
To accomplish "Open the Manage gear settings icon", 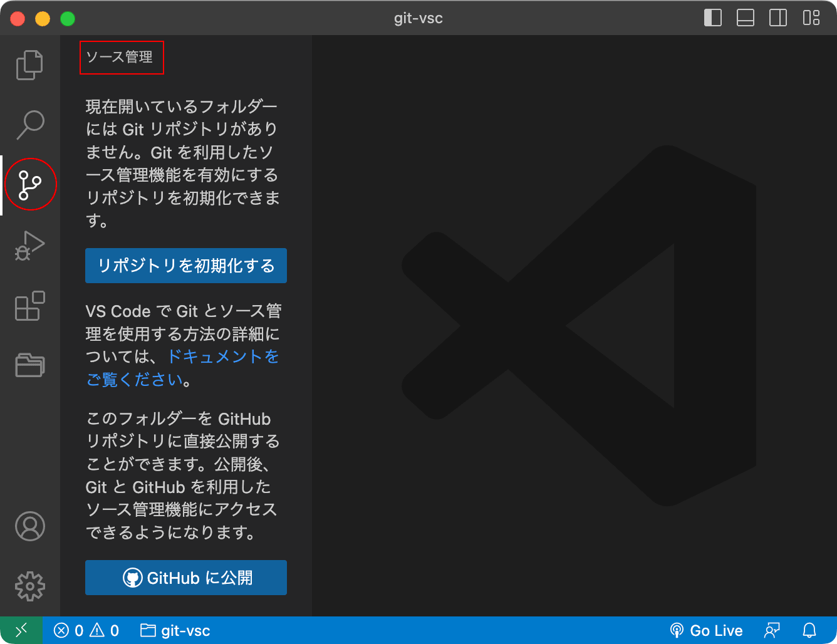I will coord(29,586).
